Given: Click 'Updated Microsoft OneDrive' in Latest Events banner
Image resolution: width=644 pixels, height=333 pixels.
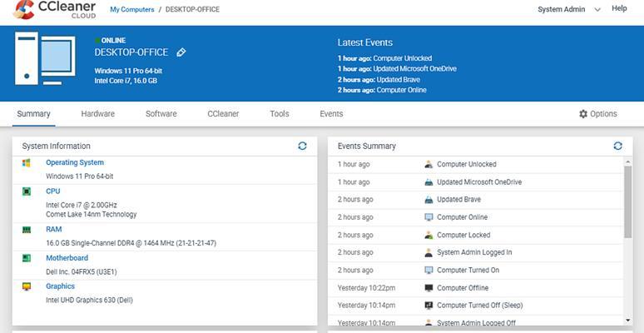Looking at the screenshot, I should 415,68.
